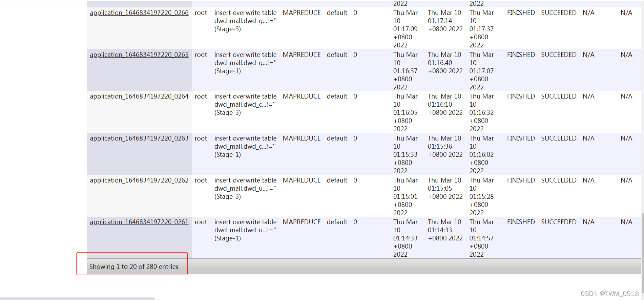
Task: Open application_1646834197220_0265 link
Action: [139, 55]
